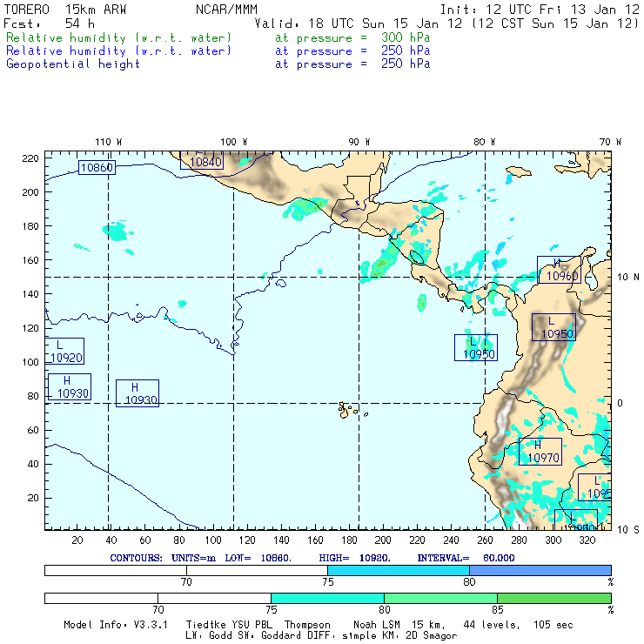Click the 80 W longitude label

[x=484, y=142]
